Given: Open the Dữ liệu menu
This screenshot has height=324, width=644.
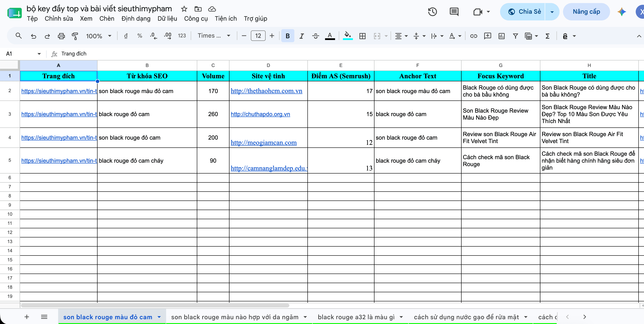Looking at the screenshot, I should [x=167, y=19].
